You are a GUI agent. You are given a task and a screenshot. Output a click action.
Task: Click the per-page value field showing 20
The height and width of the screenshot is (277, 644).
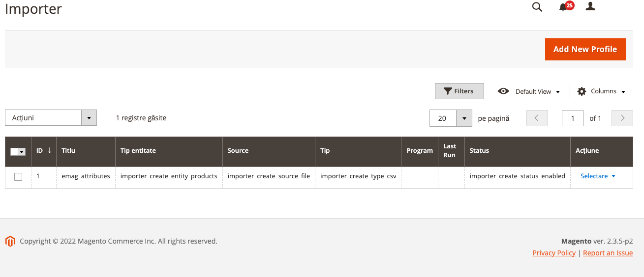point(443,118)
